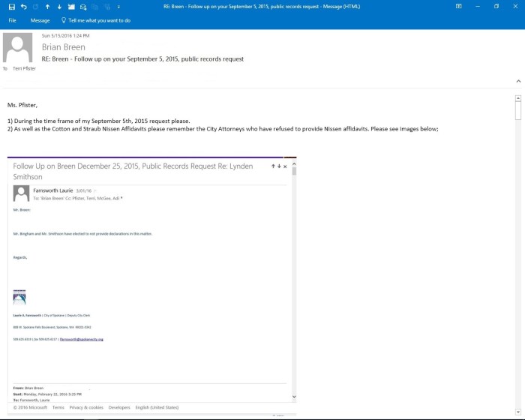Click the sender name Brian Breen
The image size is (525, 420).
[x=64, y=46]
